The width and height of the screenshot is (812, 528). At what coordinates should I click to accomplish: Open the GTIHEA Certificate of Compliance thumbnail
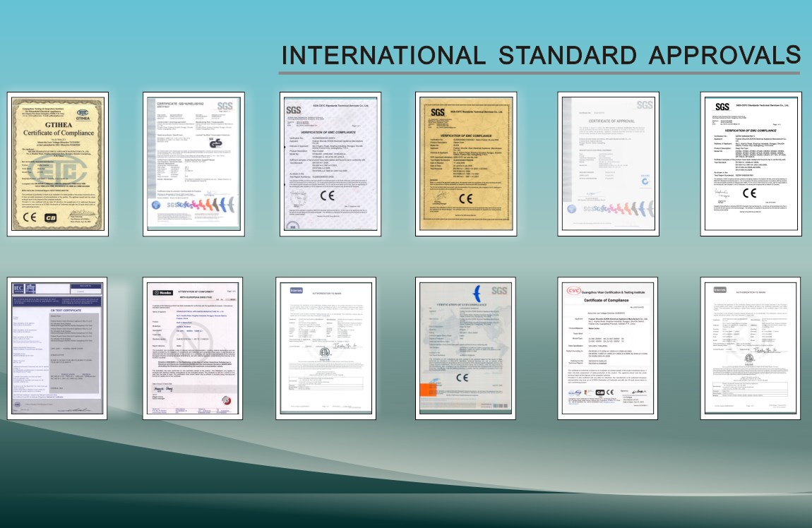pyautogui.click(x=58, y=163)
